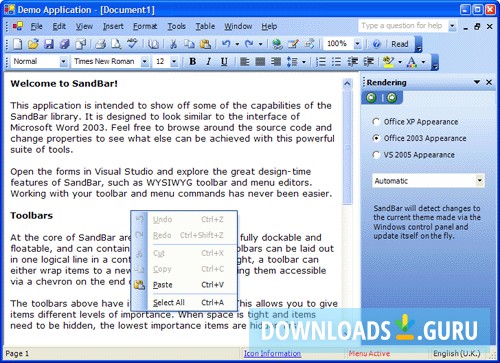Open the Times New Roman font dropdown
This screenshot has height=363, width=500.
(144, 61)
